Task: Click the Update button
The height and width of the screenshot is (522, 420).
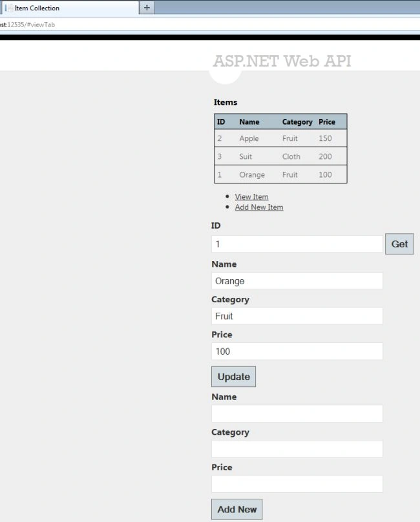Action: (x=233, y=377)
